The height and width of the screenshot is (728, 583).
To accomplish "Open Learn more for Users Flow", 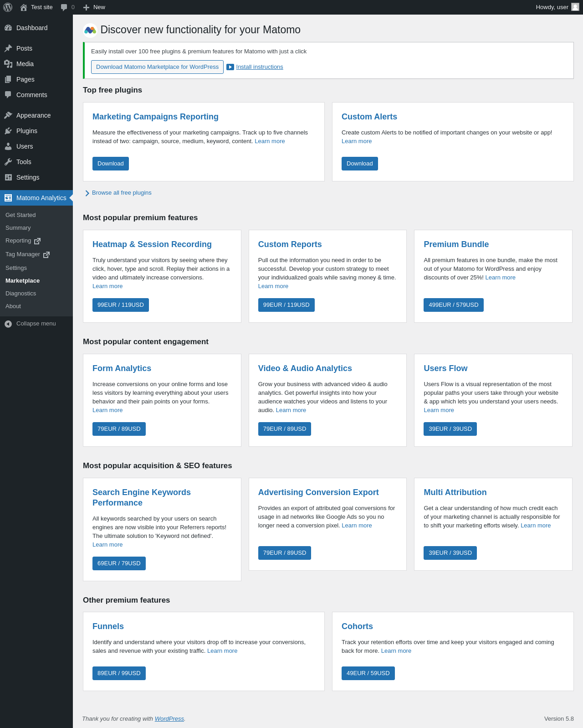I will click(x=439, y=410).
